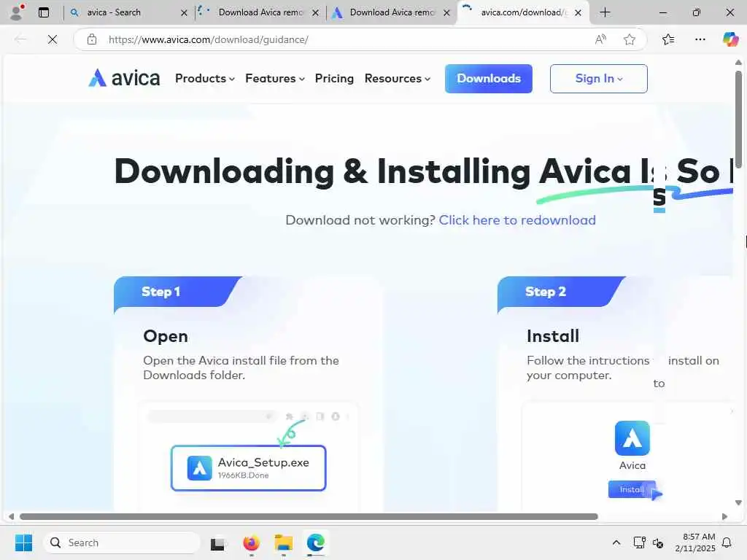Expand the Features menu

(275, 78)
